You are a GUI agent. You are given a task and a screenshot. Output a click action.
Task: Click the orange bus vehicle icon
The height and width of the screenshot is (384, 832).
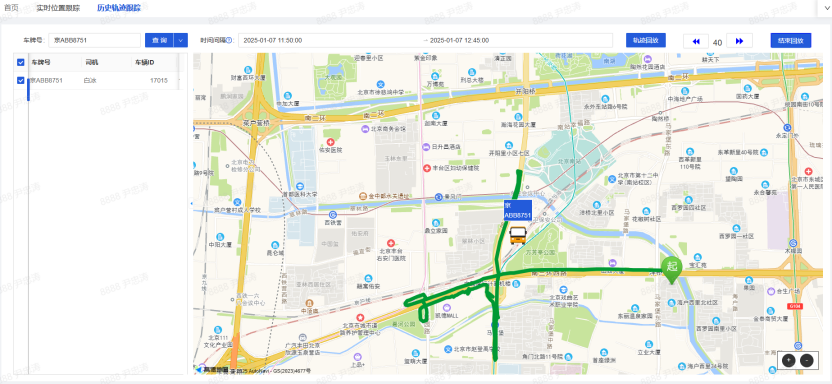pyautogui.click(x=517, y=235)
